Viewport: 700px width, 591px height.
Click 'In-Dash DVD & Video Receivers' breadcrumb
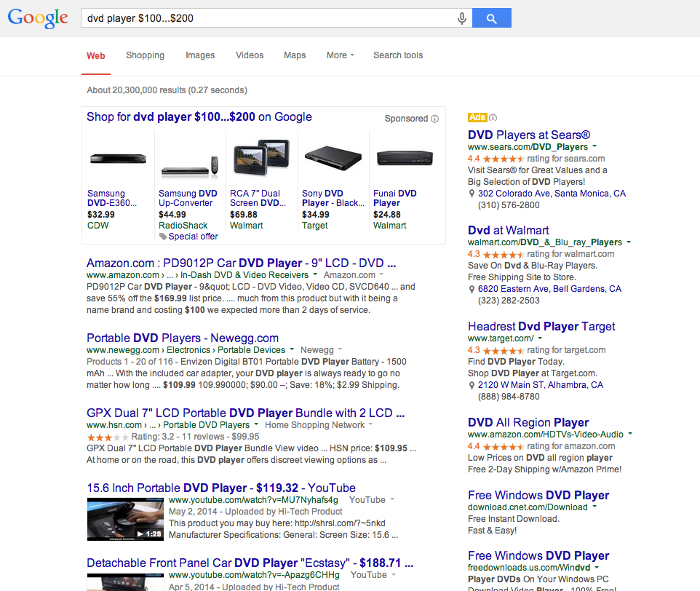tap(244, 275)
